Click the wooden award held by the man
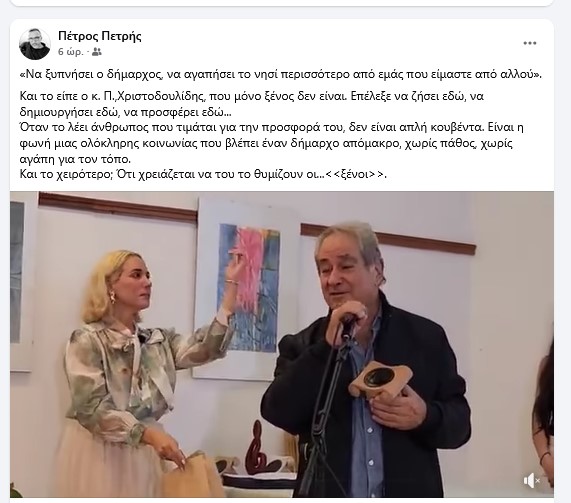 tap(379, 381)
